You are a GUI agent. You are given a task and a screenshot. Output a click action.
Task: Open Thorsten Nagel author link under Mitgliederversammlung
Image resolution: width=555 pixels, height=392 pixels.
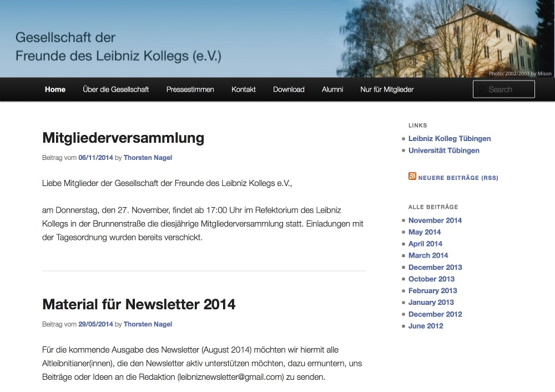(x=148, y=158)
